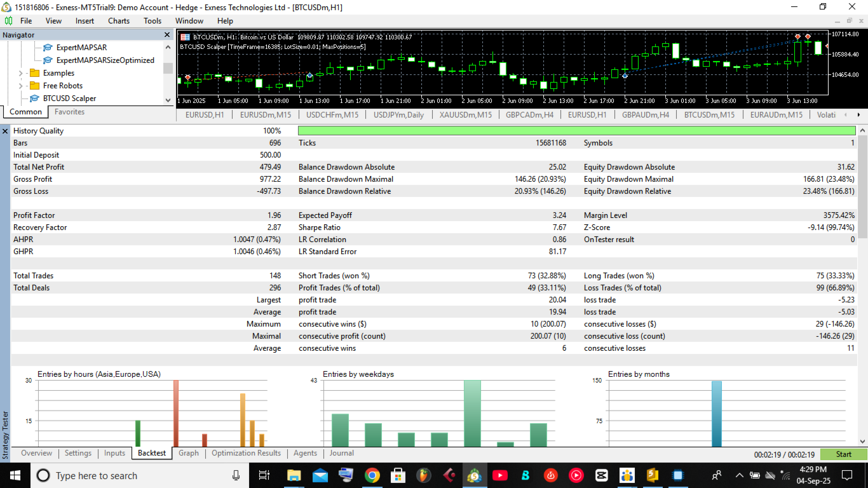Click the Navigator vertical scrollbar thumb
The width and height of the screenshot is (868, 488).
pos(168,68)
